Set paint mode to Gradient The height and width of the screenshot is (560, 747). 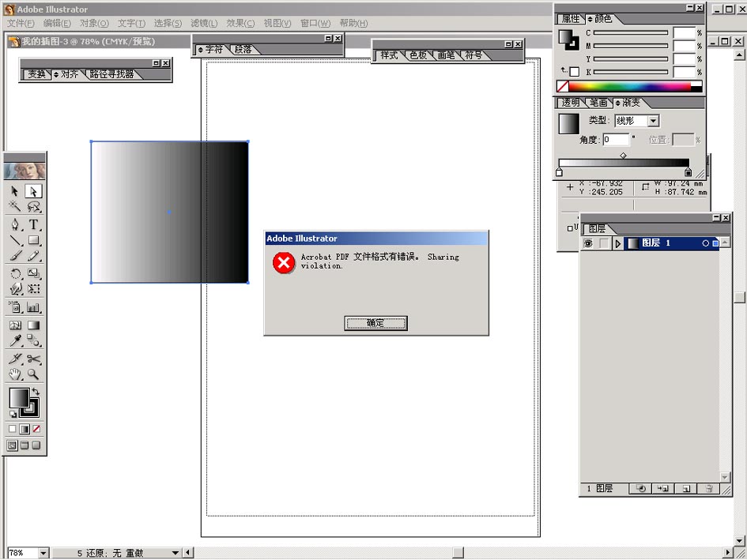[x=25, y=429]
